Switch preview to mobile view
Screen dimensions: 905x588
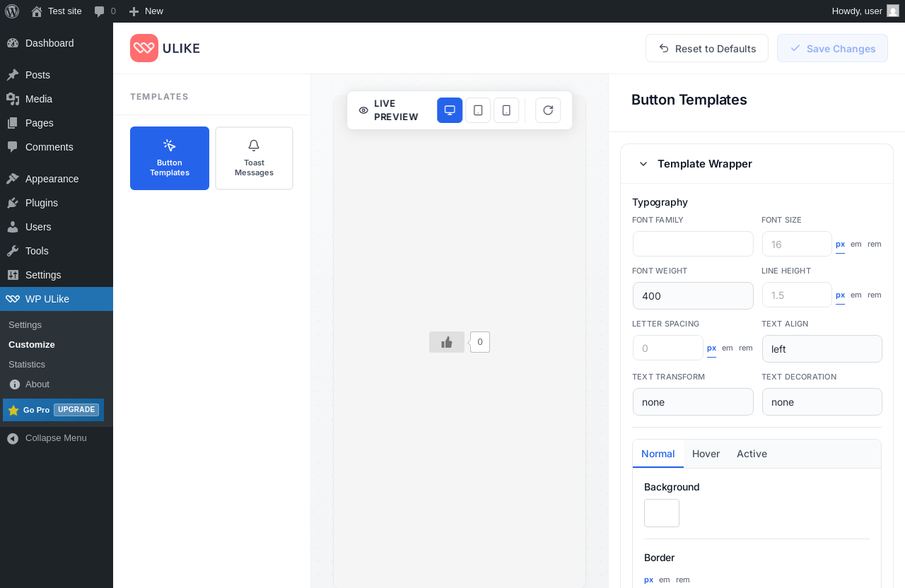point(506,110)
